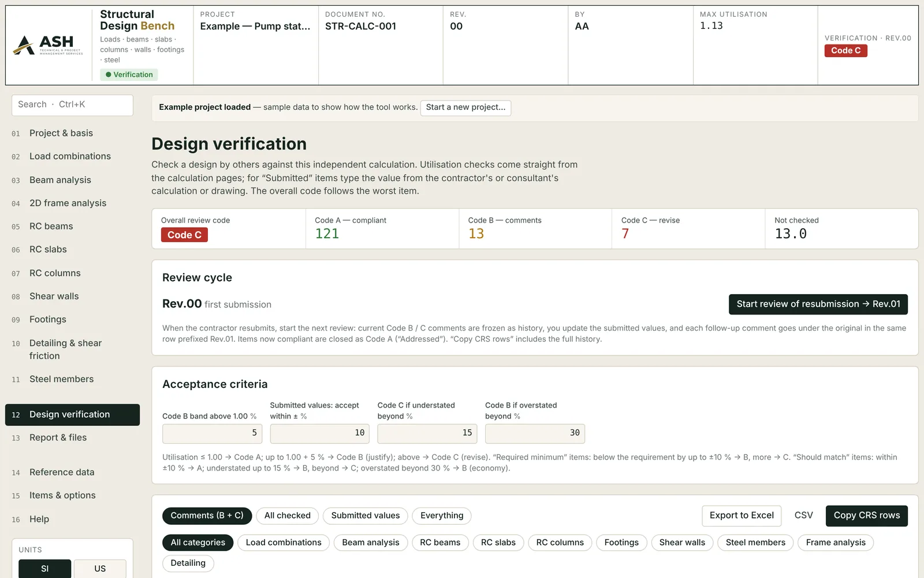The image size is (924, 578).
Task: Select Design verification nav item
Action: coord(72,414)
